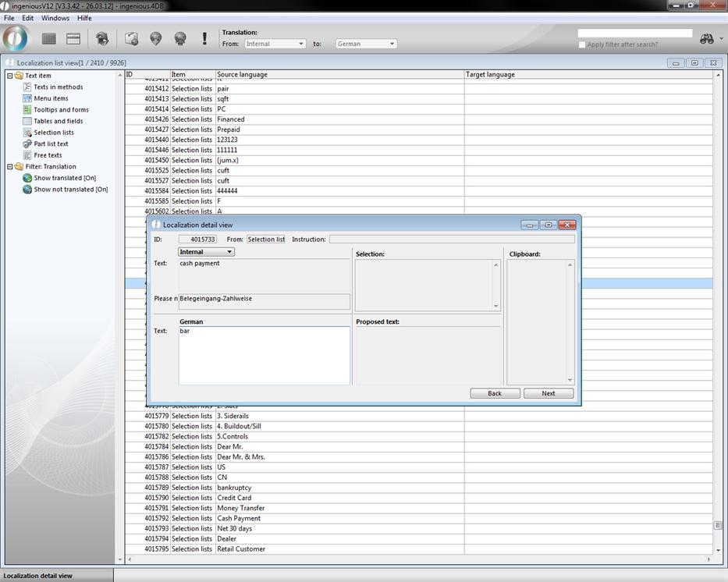Image resolution: width=728 pixels, height=582 pixels.
Task: Select the Menu items tree icon
Action: pos(27,98)
